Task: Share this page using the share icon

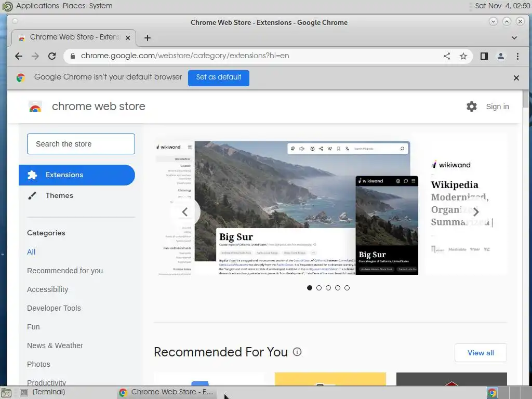Action: click(x=447, y=56)
